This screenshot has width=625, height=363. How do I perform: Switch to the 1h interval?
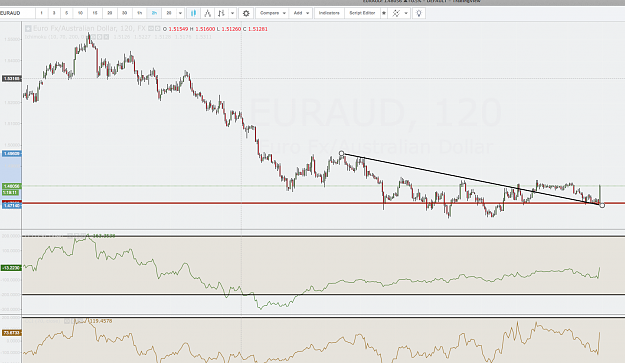coord(140,13)
